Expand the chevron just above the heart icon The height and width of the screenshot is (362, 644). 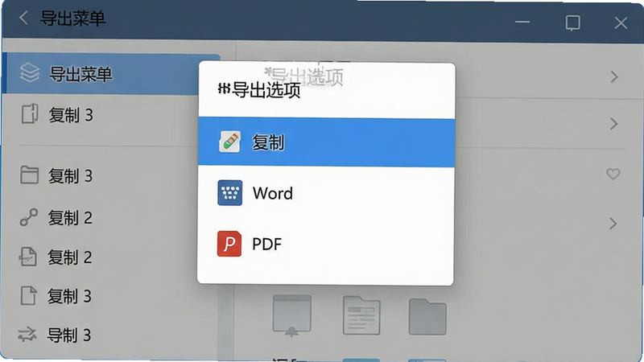point(613,124)
